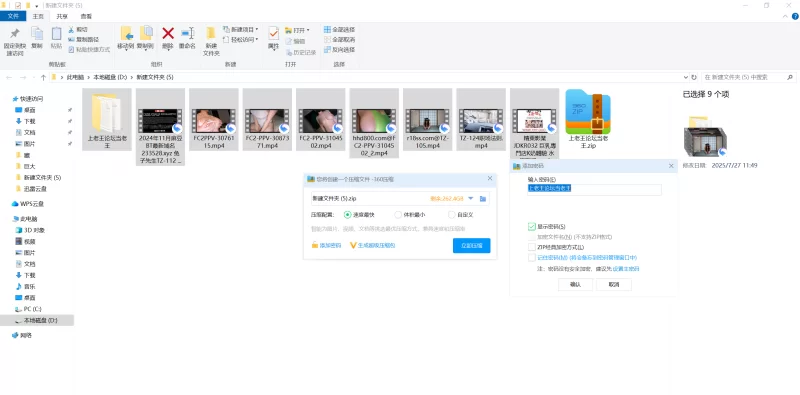Click Select none (全部取消) in ribbon
800x395 pixels.
pyautogui.click(x=339, y=40)
